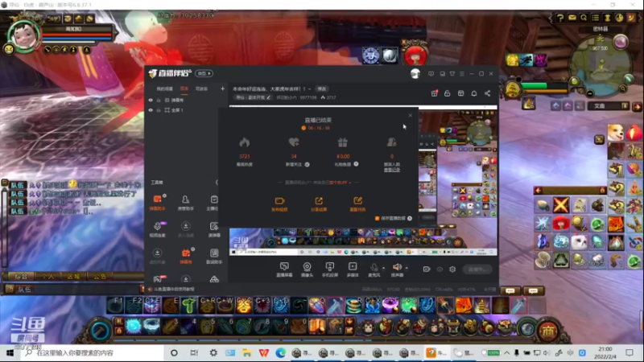Open the hamburger menu in the companion title bar
Viewport: 644px width, 362px height.
pos(462,74)
